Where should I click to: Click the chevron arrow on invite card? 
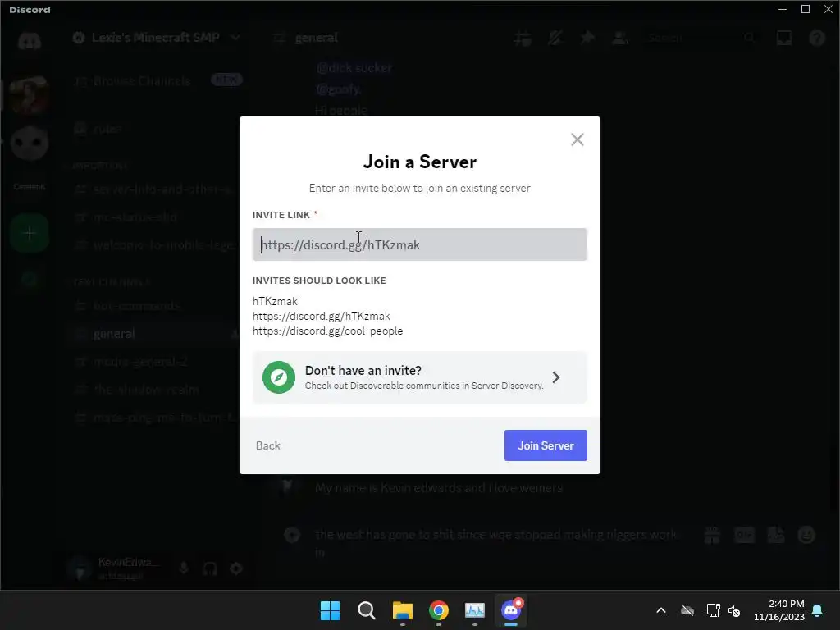pyautogui.click(x=556, y=377)
